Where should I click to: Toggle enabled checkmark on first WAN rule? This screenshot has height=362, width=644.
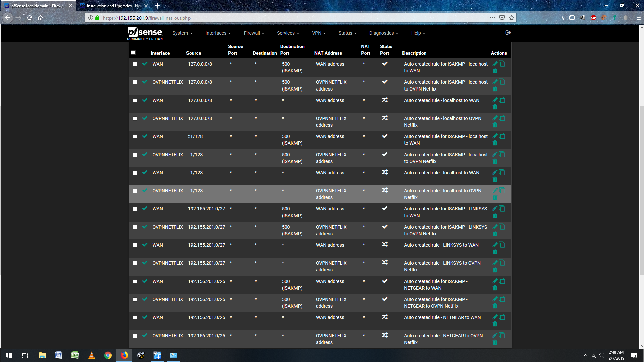pos(145,64)
